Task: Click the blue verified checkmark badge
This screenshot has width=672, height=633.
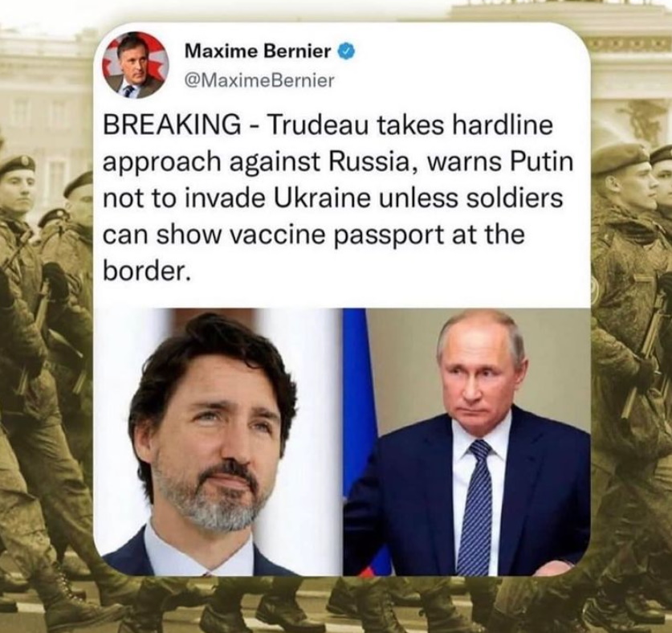Action: point(347,52)
